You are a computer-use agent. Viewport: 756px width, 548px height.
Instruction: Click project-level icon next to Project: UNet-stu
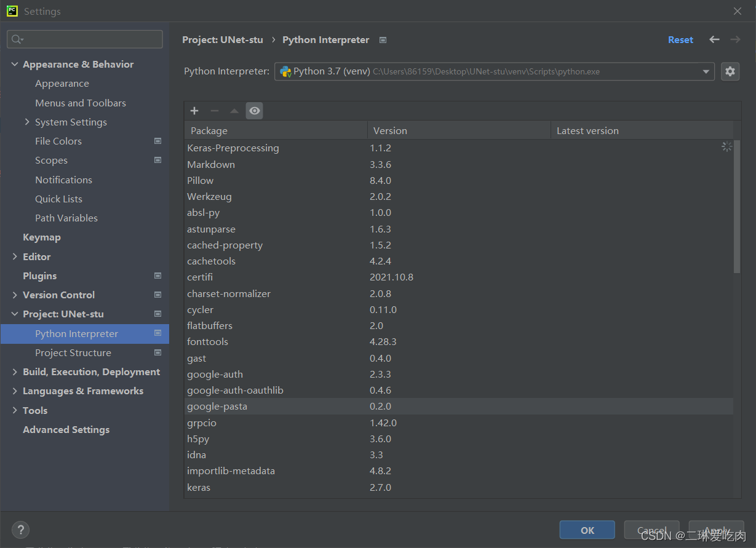pos(157,314)
